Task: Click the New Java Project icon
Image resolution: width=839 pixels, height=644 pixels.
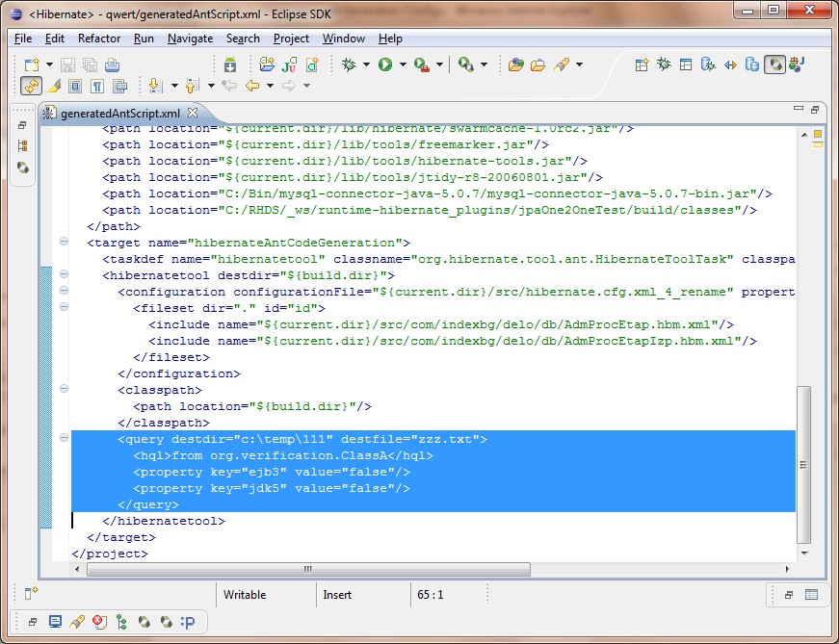Action: tap(267, 64)
